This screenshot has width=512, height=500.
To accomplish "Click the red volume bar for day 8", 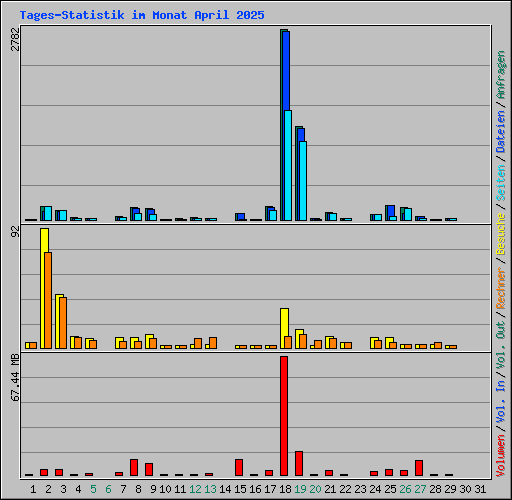I will (x=134, y=467).
